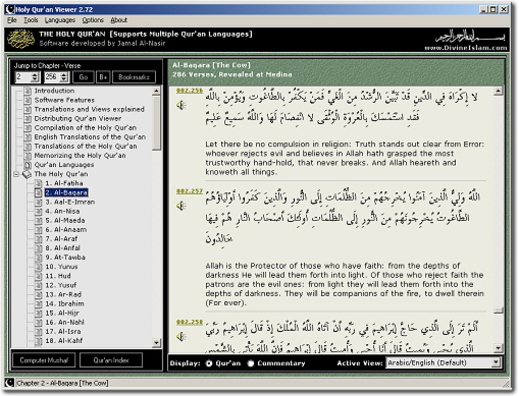
Task: Select 8. Al-Anfal chapter
Action: tap(63, 248)
